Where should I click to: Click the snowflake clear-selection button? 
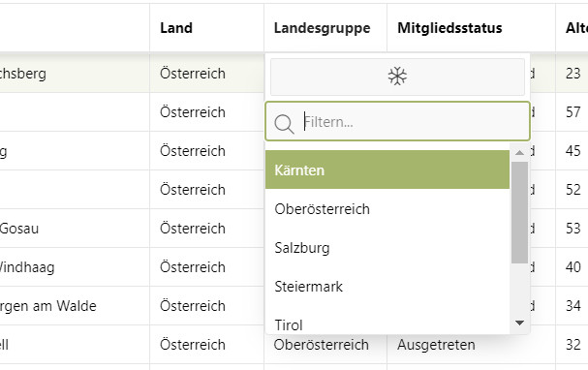pos(397,77)
